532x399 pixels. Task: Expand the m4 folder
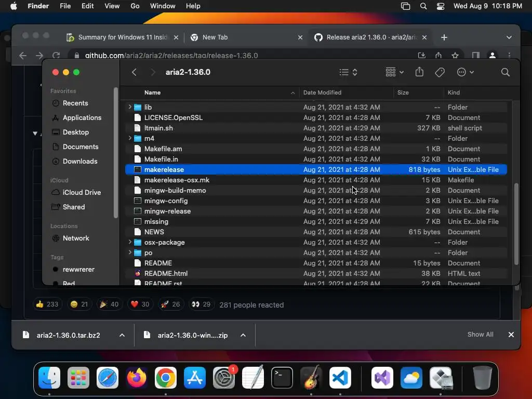[x=129, y=138]
